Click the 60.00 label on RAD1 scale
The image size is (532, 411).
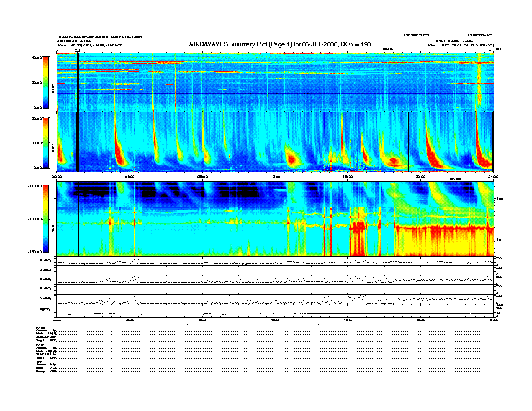pyautogui.click(x=36, y=118)
